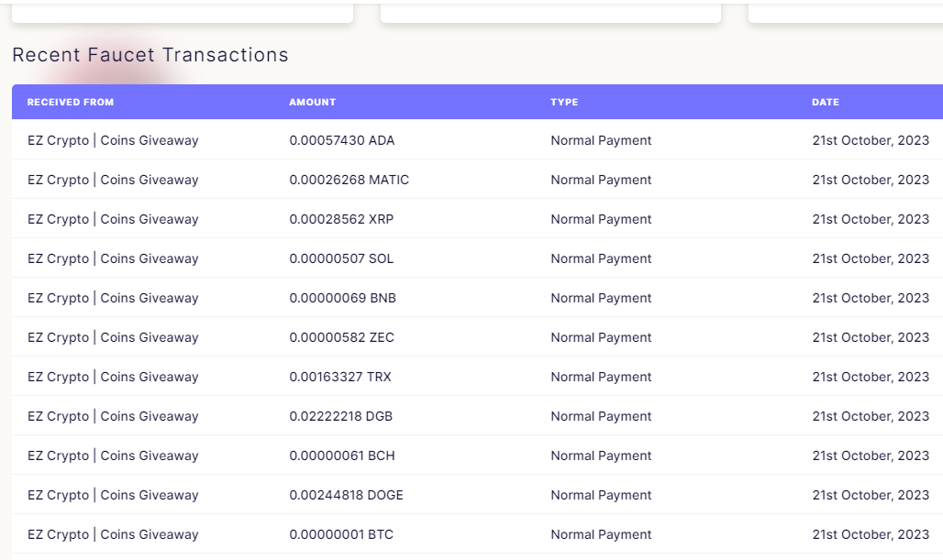Select the 0.00163327 TRX amount

pyautogui.click(x=339, y=377)
